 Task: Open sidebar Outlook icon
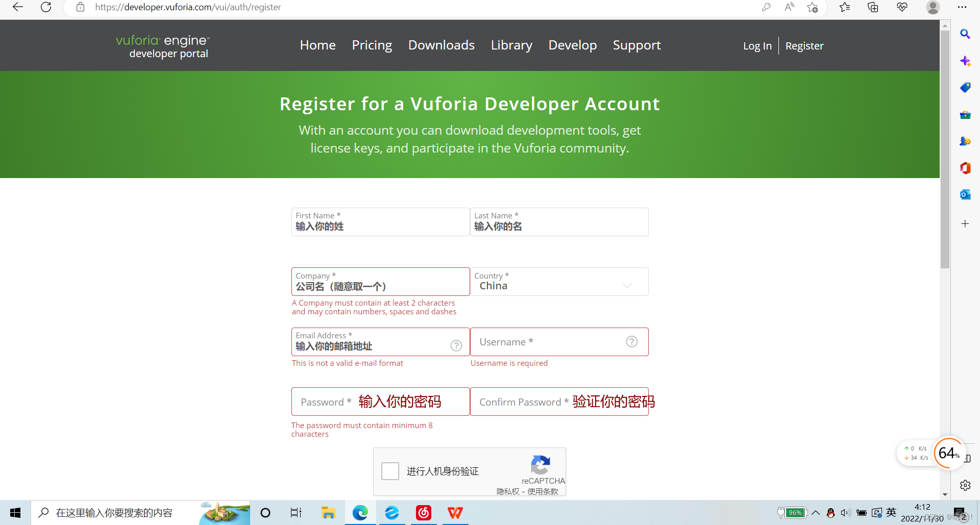coord(965,195)
